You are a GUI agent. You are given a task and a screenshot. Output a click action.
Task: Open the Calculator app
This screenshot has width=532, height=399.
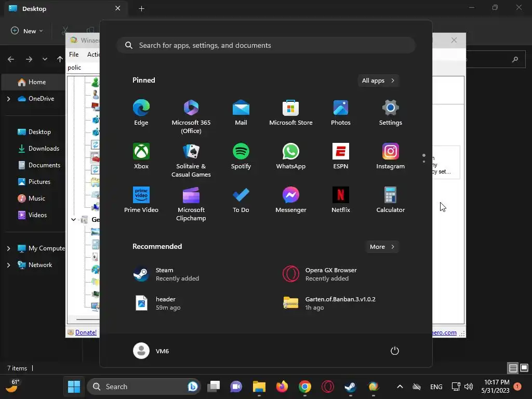tap(391, 200)
